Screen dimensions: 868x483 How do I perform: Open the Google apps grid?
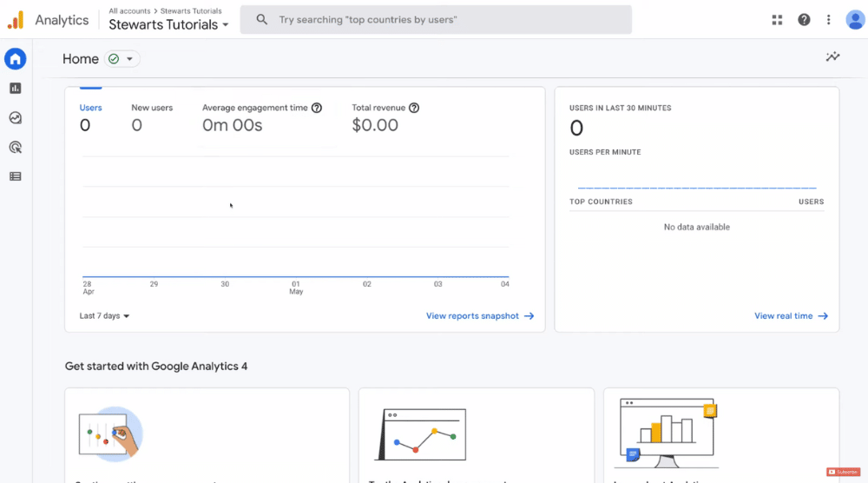777,20
